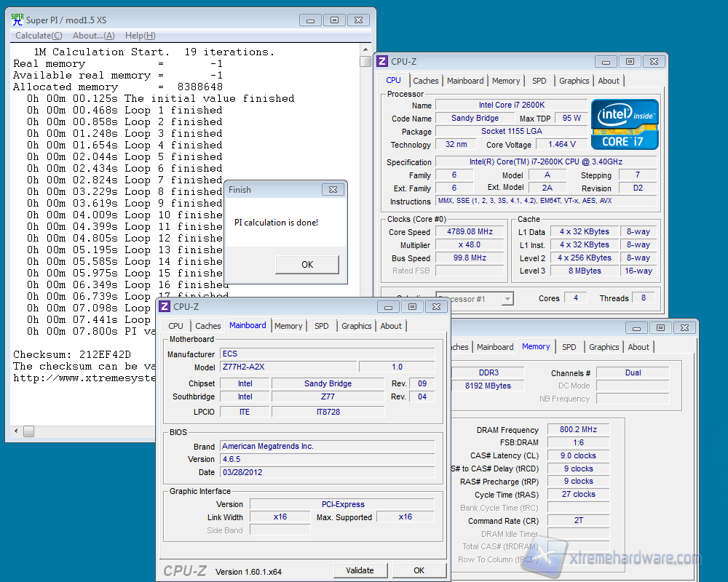Image resolution: width=728 pixels, height=582 pixels.
Task: Switch to Caches tab in the top CPU-Z window
Action: point(426,81)
